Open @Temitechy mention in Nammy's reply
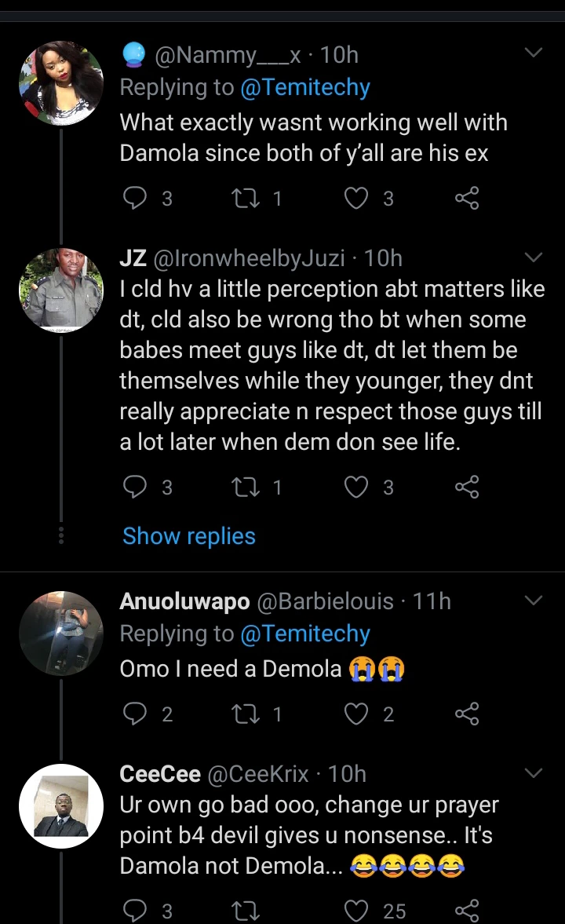 pos(304,88)
